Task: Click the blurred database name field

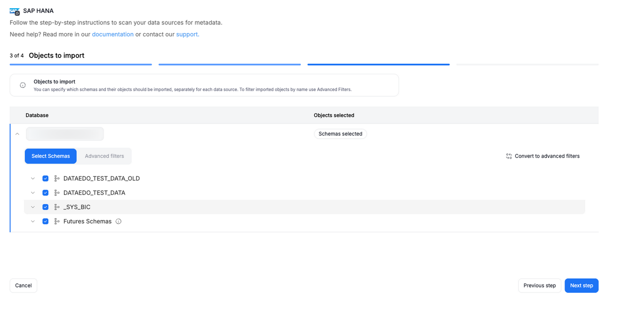Action: click(65, 134)
